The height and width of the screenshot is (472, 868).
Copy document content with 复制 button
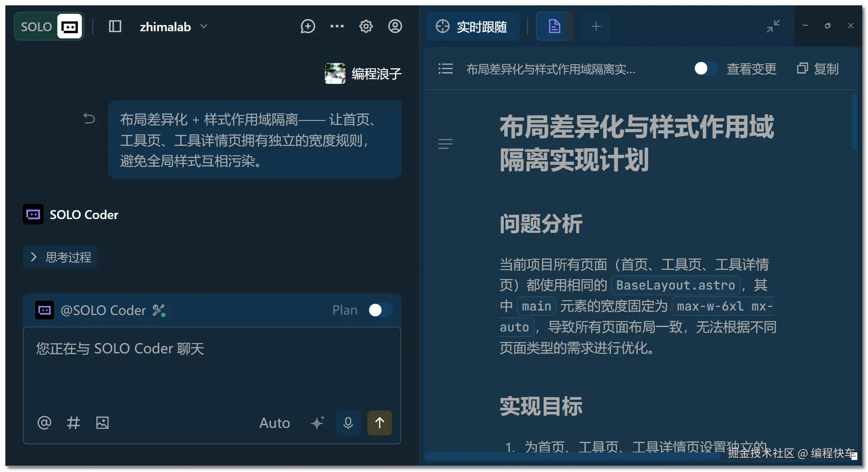pyautogui.click(x=818, y=68)
